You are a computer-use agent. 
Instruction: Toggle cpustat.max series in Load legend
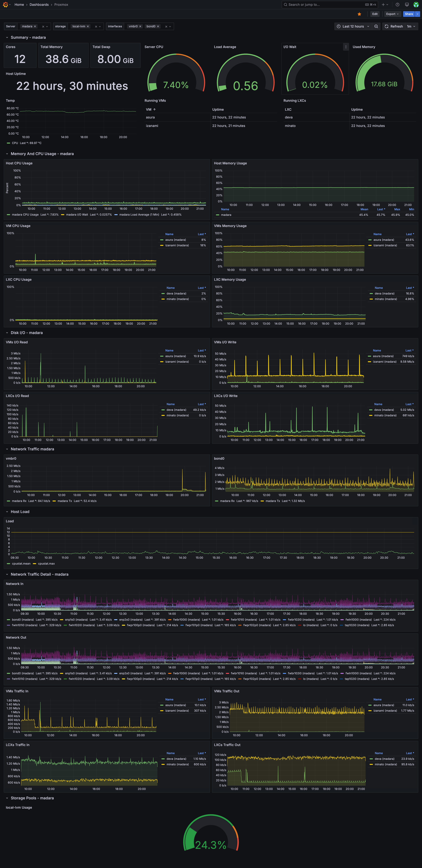tap(46, 564)
